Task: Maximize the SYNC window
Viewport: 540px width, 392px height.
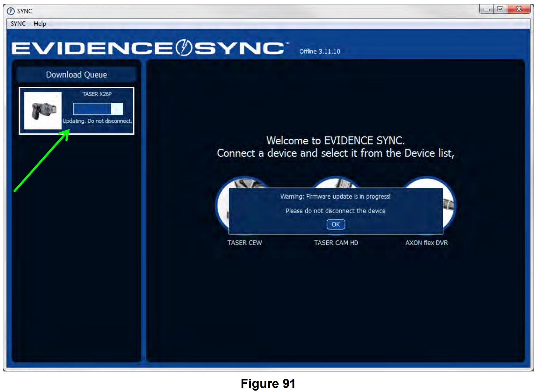Action: point(500,9)
